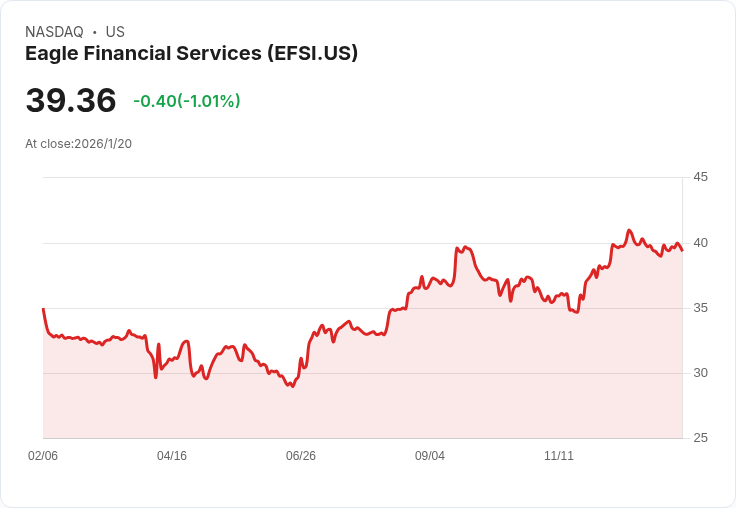Click the rightmost end of the price line

[x=682, y=250]
